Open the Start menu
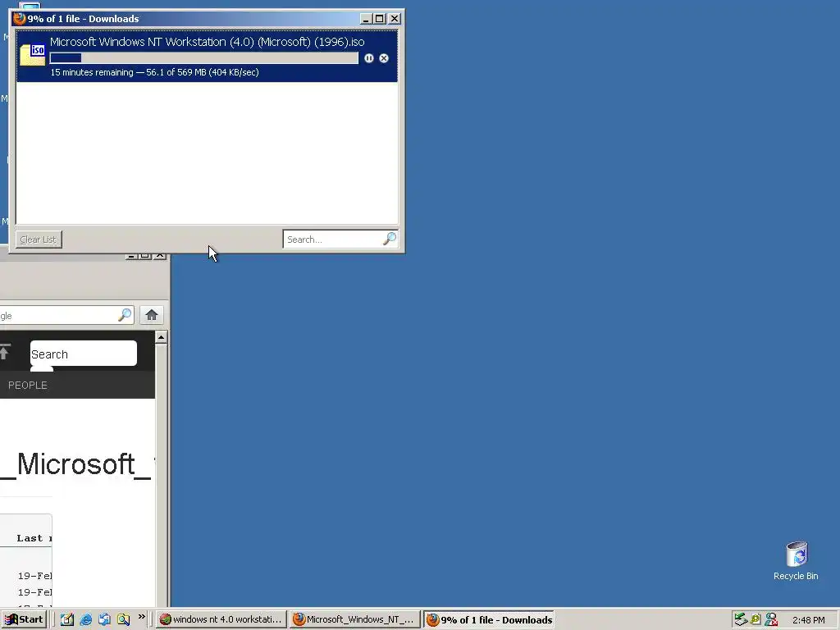This screenshot has height=630, width=840. click(x=24, y=620)
